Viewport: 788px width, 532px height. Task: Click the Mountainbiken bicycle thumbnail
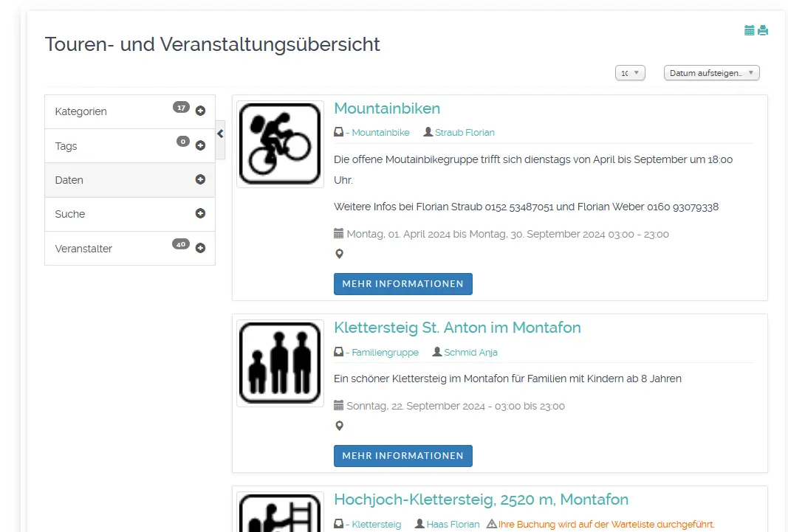click(280, 144)
